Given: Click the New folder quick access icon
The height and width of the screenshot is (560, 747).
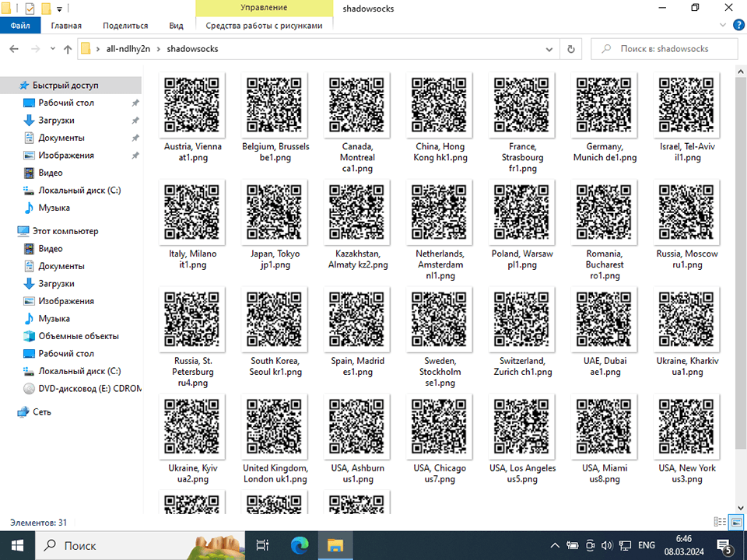Looking at the screenshot, I should click(x=46, y=8).
